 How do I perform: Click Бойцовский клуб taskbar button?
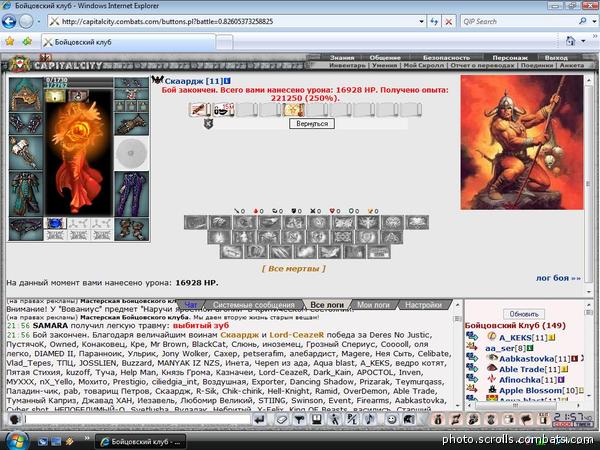(140, 441)
